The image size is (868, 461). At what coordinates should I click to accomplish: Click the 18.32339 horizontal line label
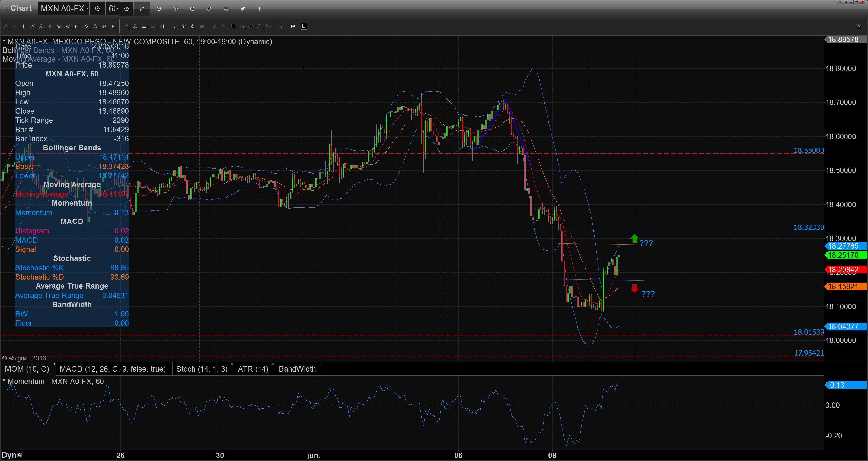tap(809, 228)
